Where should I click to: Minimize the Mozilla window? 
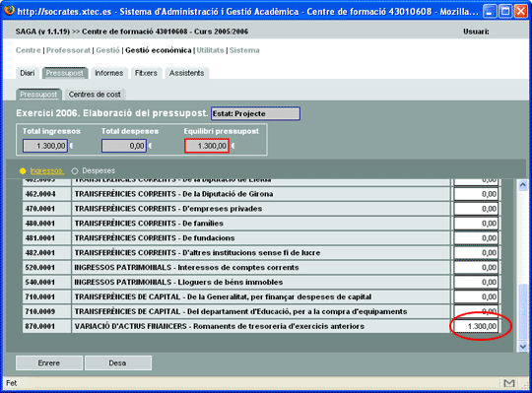pos(489,11)
